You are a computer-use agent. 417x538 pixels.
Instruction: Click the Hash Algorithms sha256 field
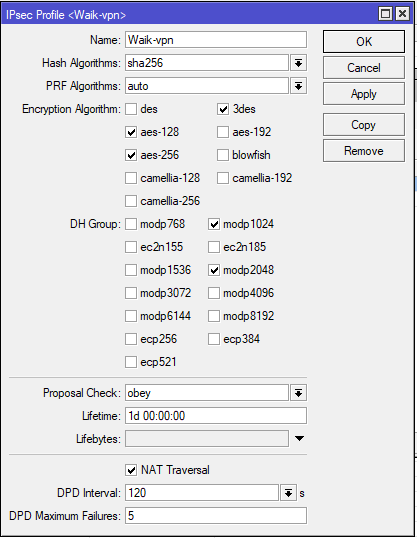pyautogui.click(x=207, y=63)
